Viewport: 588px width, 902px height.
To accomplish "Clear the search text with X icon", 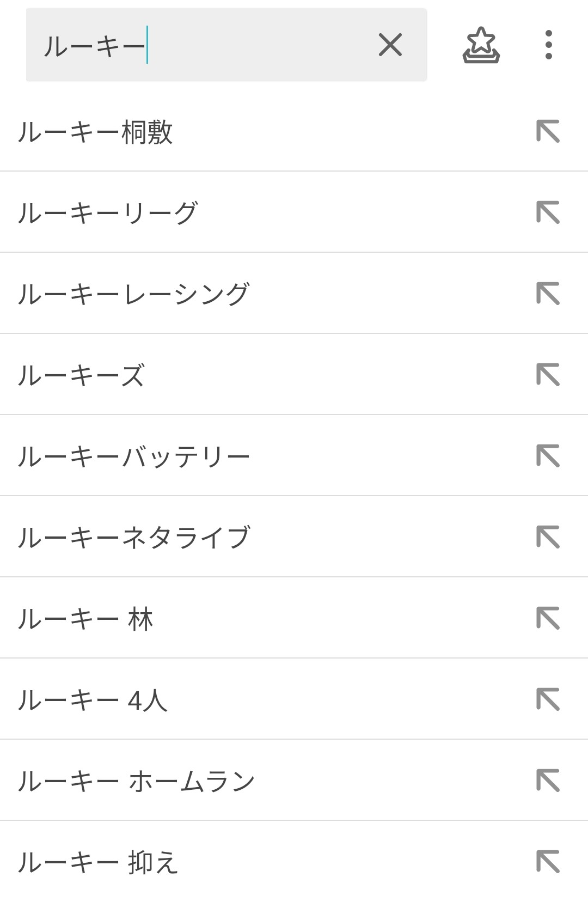I will coord(390,45).
